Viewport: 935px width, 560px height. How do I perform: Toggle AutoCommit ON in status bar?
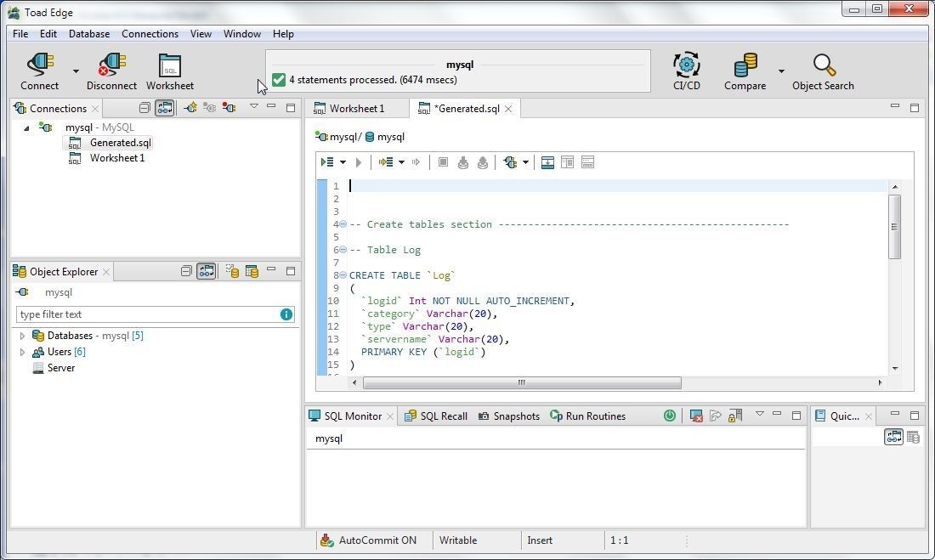(369, 540)
